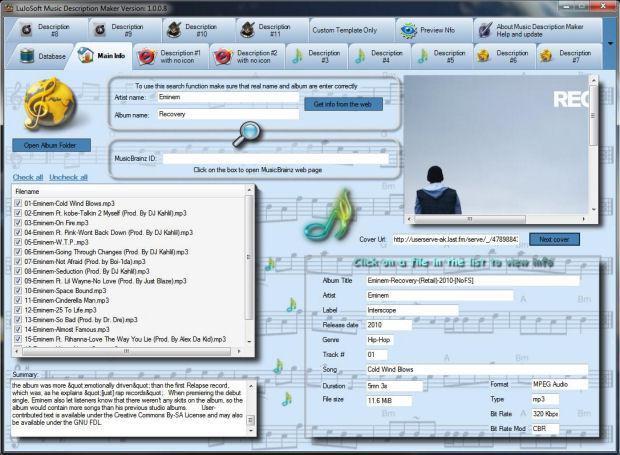Toggle checkbox for 07 Not Afraid track
The height and width of the screenshot is (455, 620).
click(18, 261)
